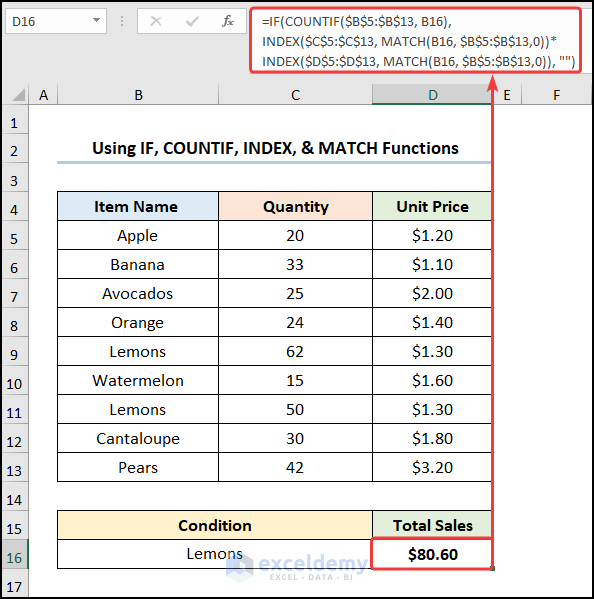Click the 'Quantity' header cell

[x=295, y=206]
